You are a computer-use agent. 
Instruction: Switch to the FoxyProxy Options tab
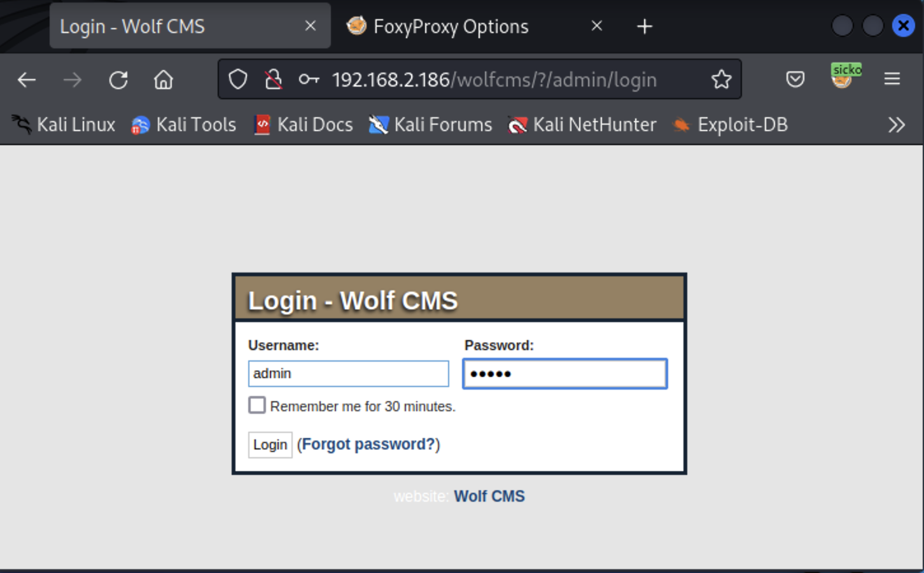[x=451, y=27]
